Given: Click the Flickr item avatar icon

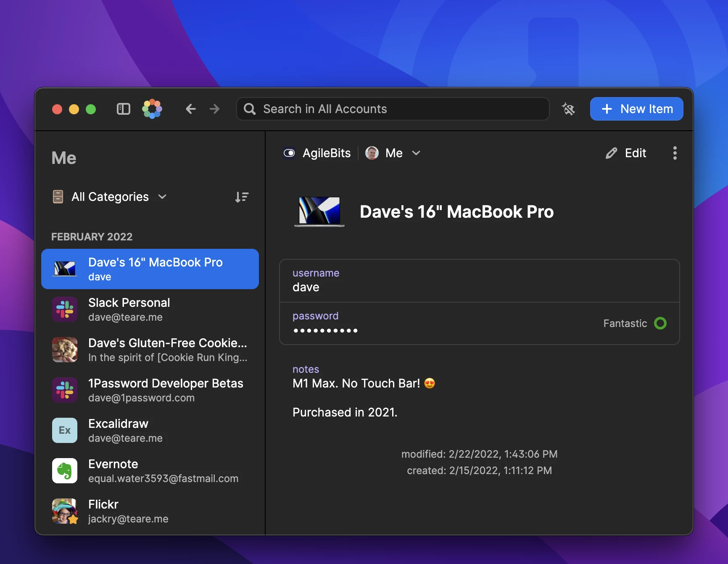Looking at the screenshot, I should (x=65, y=511).
